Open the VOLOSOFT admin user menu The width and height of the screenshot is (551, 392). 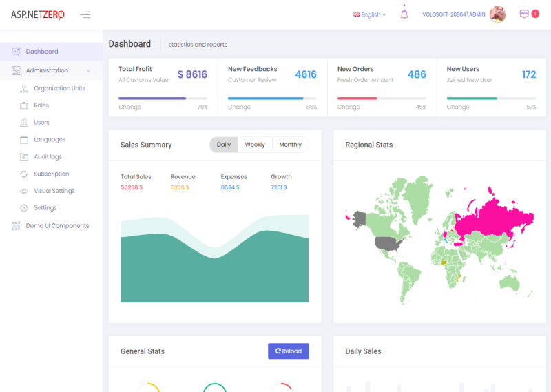pyautogui.click(x=464, y=14)
